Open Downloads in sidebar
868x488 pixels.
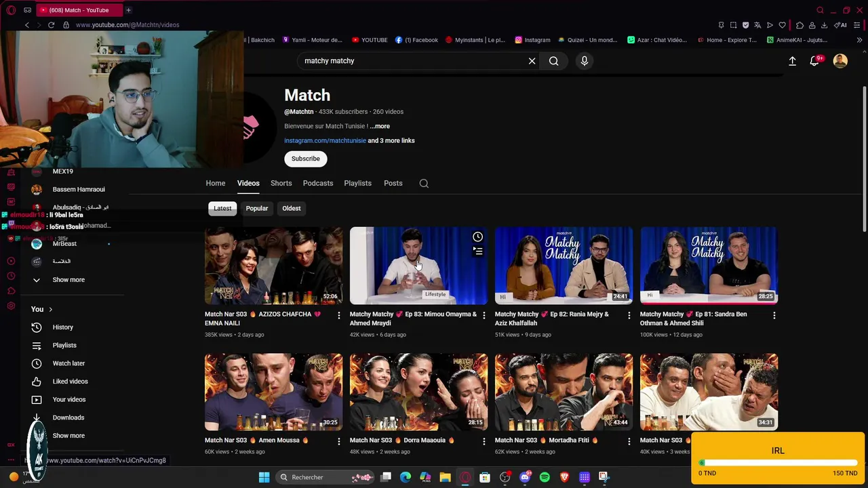(x=68, y=418)
